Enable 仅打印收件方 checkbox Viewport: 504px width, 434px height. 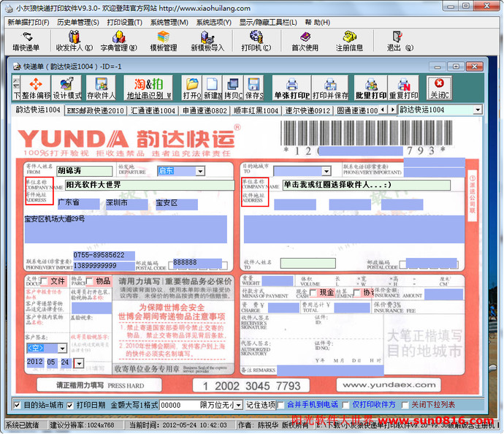pos(345,406)
